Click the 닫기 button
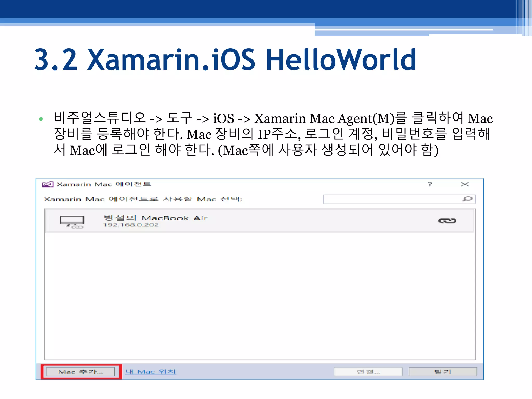Screen dimensions: 532x399 click(443, 372)
